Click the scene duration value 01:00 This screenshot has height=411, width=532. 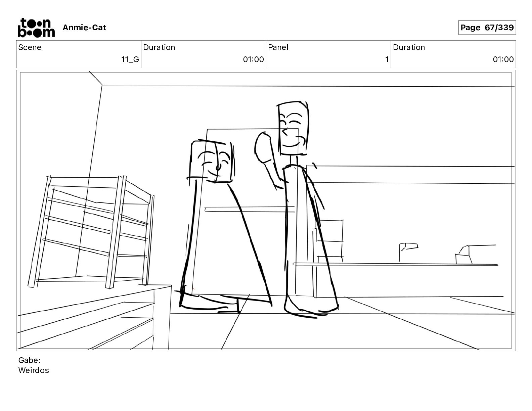tap(254, 59)
